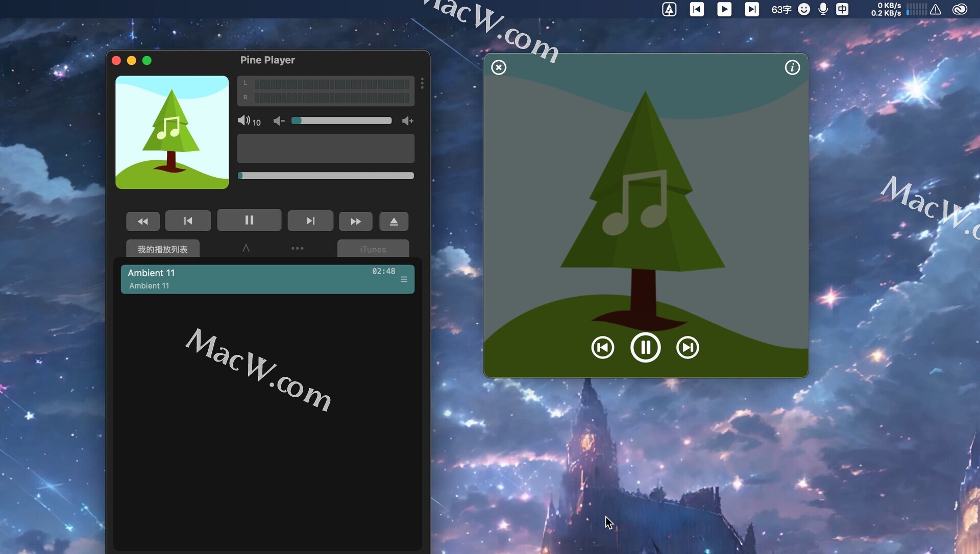Viewport: 980px width, 554px height.
Task: Click menu bar play icon
Action: (x=724, y=9)
